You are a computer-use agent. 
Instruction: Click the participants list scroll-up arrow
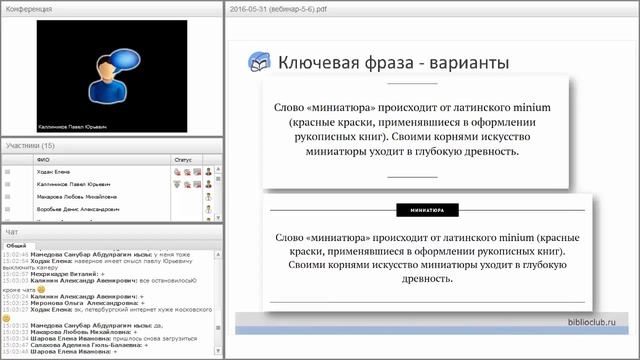click(x=218, y=169)
